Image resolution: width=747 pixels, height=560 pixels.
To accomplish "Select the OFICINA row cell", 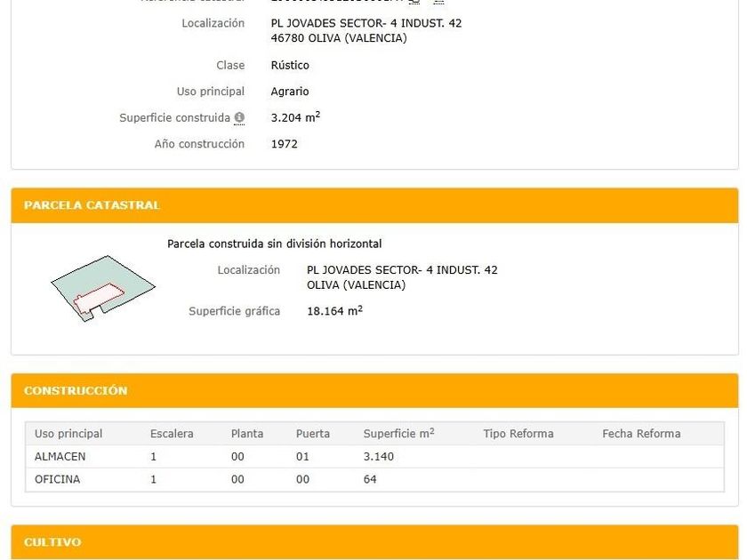I will click(57, 479).
